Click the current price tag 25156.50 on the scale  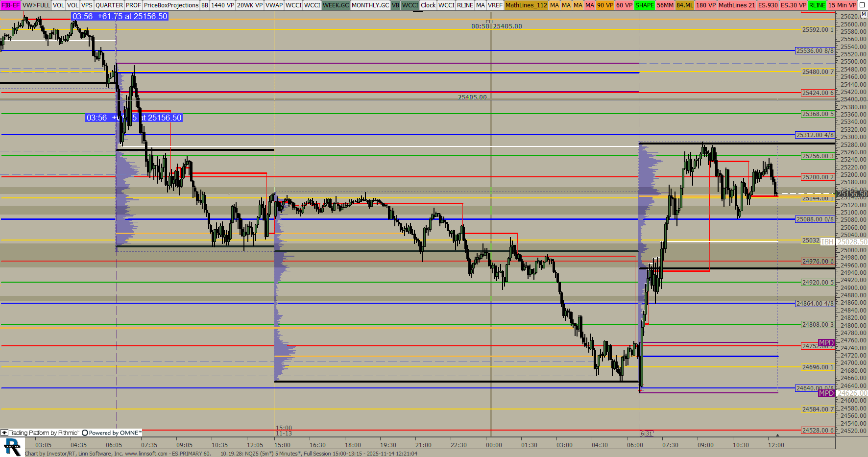tap(852, 194)
